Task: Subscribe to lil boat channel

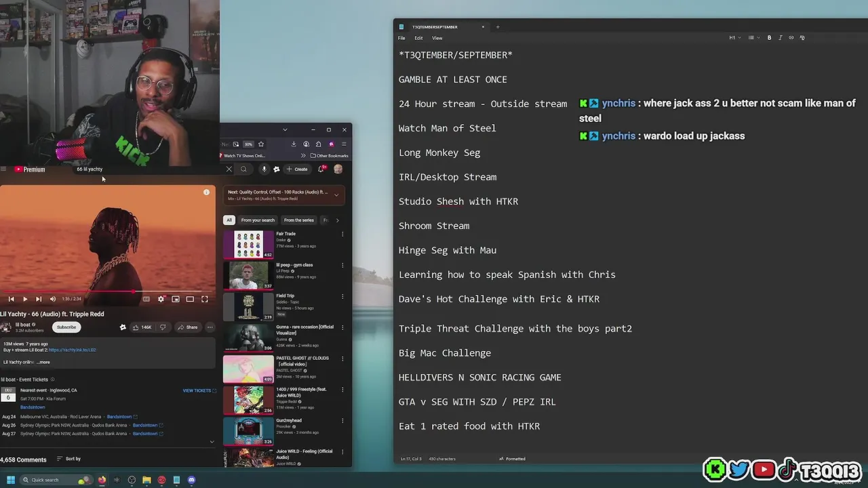Action: click(x=66, y=327)
